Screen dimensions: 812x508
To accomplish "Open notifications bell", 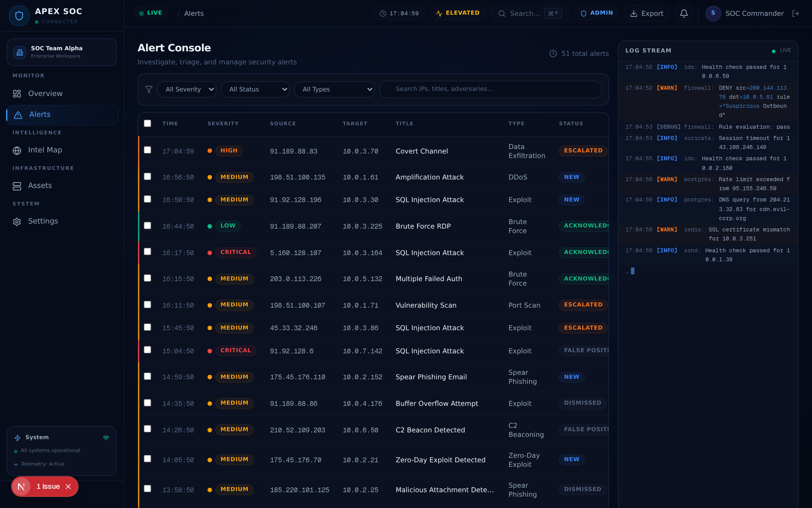I will point(684,14).
